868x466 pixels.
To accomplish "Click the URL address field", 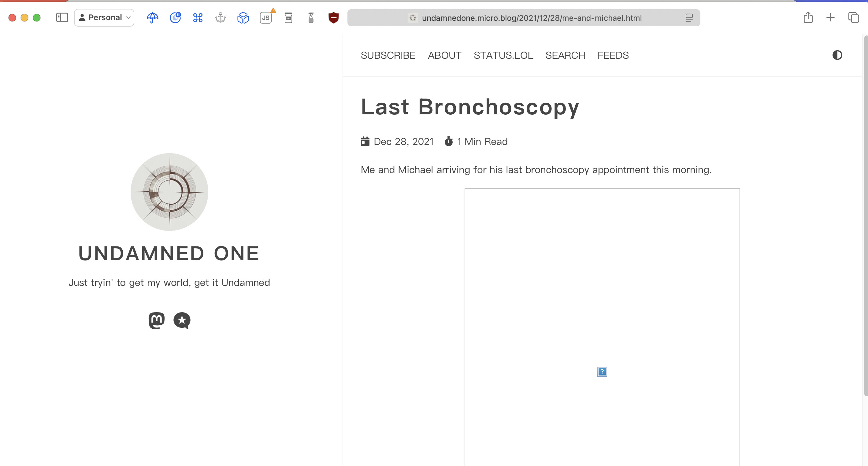I will tap(531, 18).
